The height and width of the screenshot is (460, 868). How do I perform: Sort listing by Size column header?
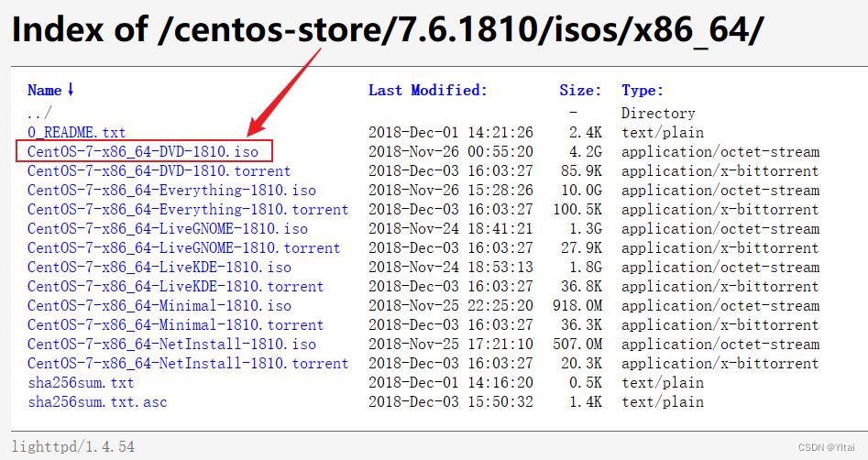(x=580, y=90)
